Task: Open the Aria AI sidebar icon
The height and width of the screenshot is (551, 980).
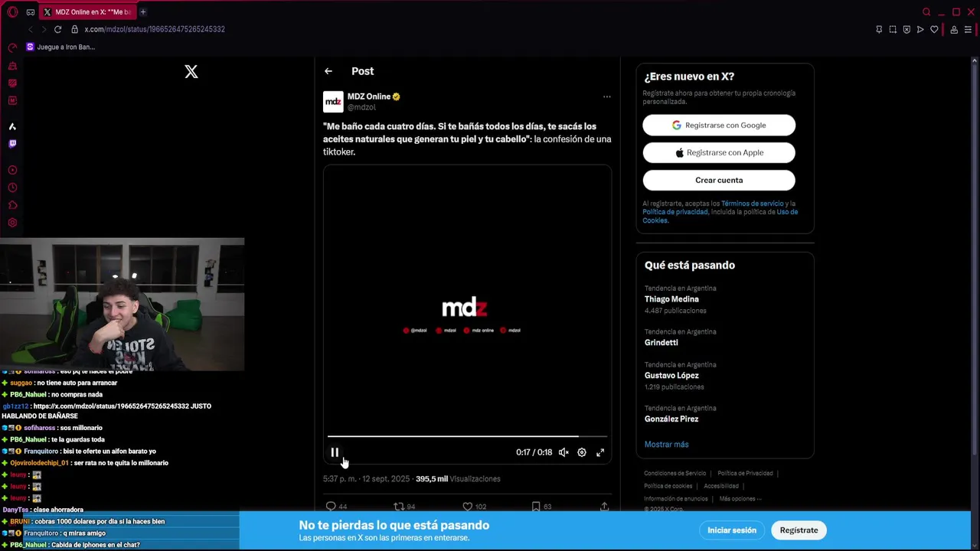Action: click(12, 126)
